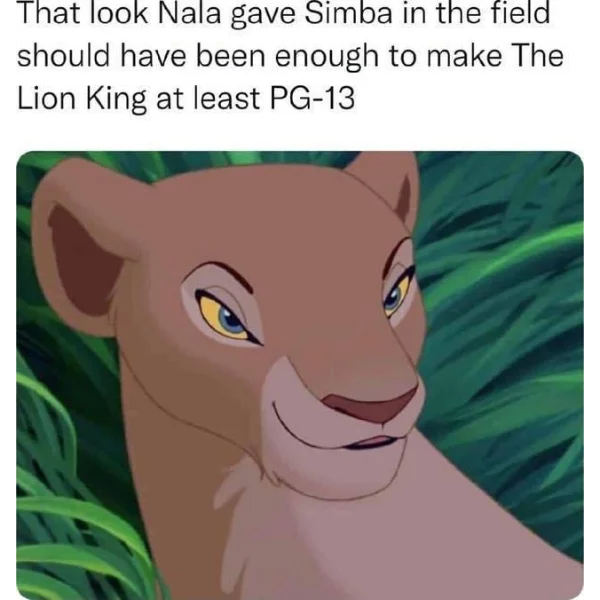Image resolution: width=600 pixels, height=600 pixels.
Task: Click Nala's smirking mouth
Action: (x=339, y=432)
